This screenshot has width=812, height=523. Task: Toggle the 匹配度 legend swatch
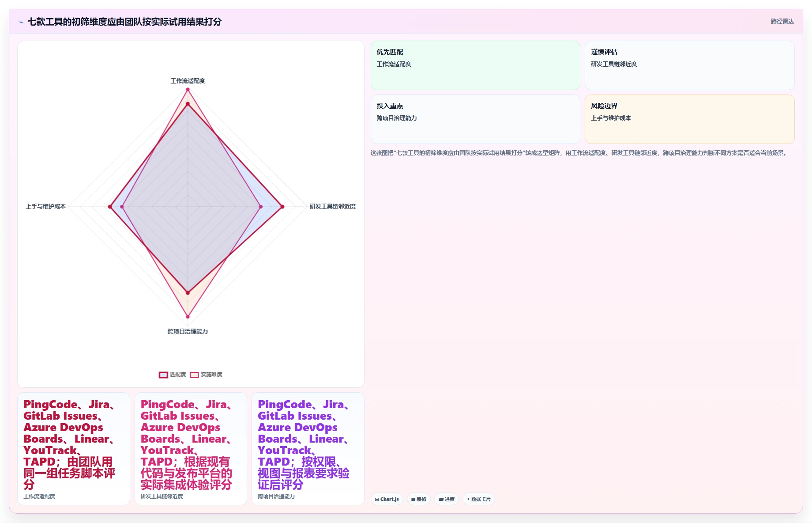pos(163,375)
